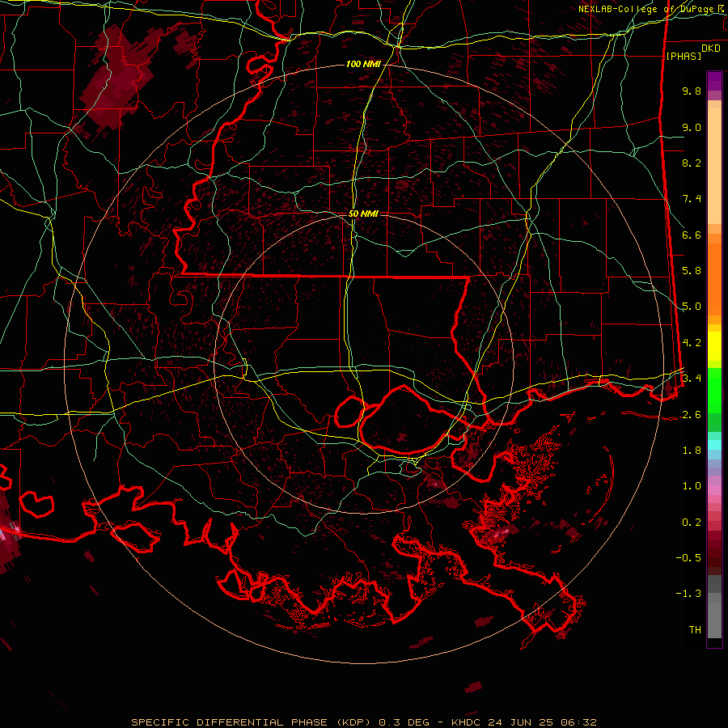Click the 1.8 value on the color scale
Screen dimensions: 728x728
click(x=692, y=451)
